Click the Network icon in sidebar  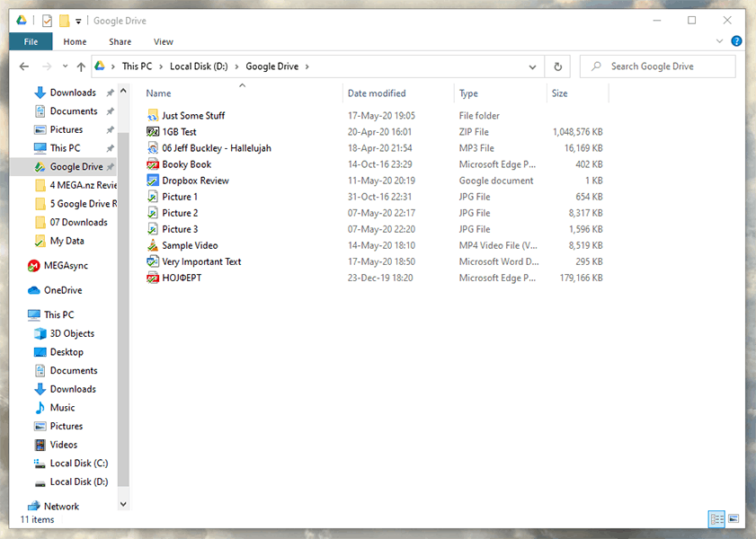pos(34,507)
